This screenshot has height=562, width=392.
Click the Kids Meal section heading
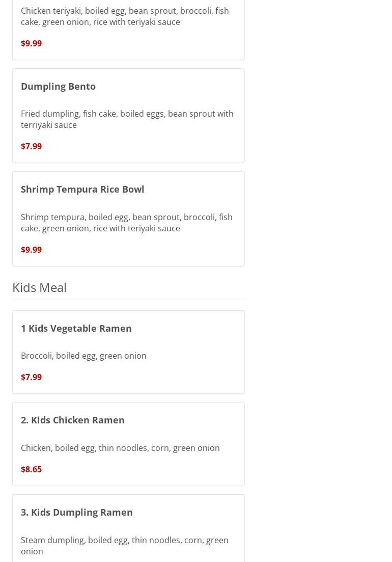39,287
